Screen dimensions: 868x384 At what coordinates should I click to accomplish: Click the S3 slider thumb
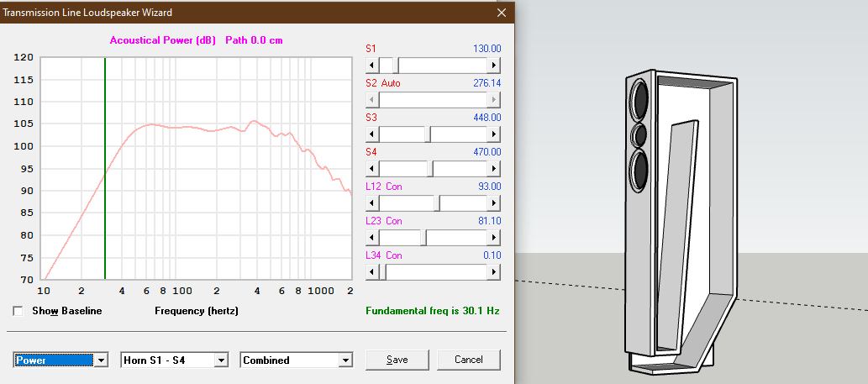pos(428,134)
